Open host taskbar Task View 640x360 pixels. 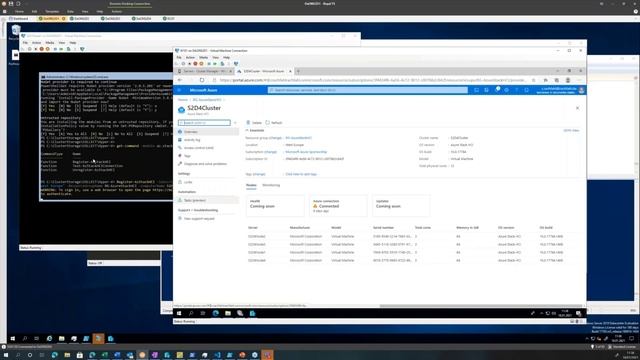tap(42, 355)
